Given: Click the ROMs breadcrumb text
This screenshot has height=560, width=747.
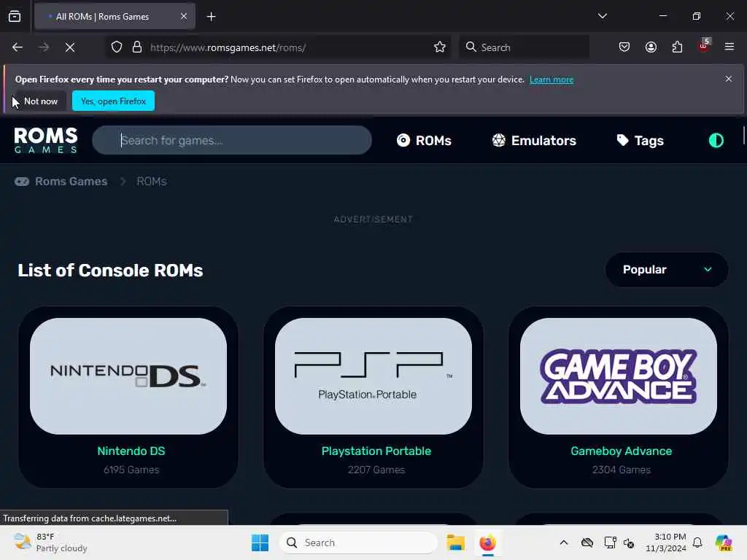Looking at the screenshot, I should [152, 182].
